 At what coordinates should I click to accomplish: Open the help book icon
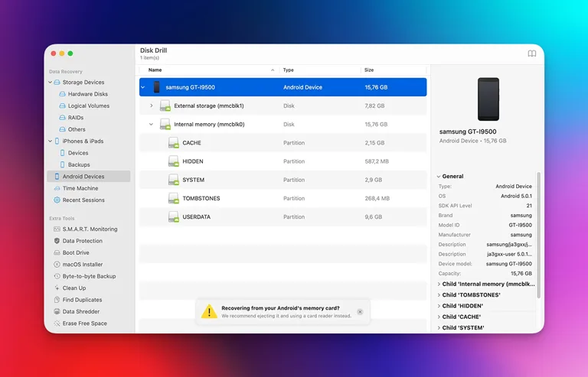532,54
